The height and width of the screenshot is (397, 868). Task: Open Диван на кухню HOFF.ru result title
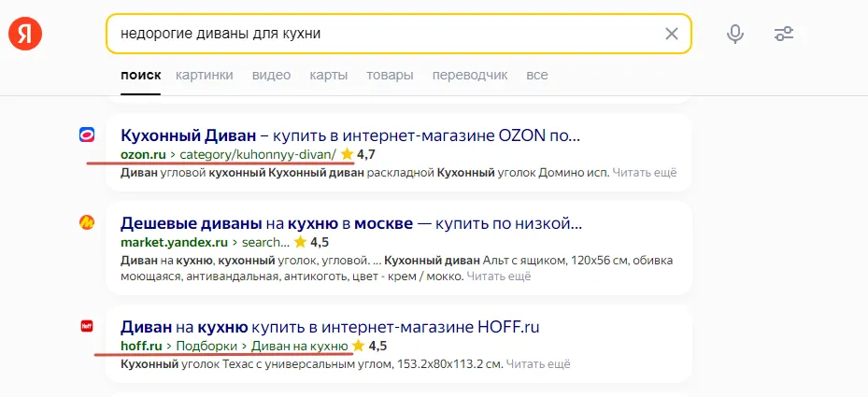(330, 327)
